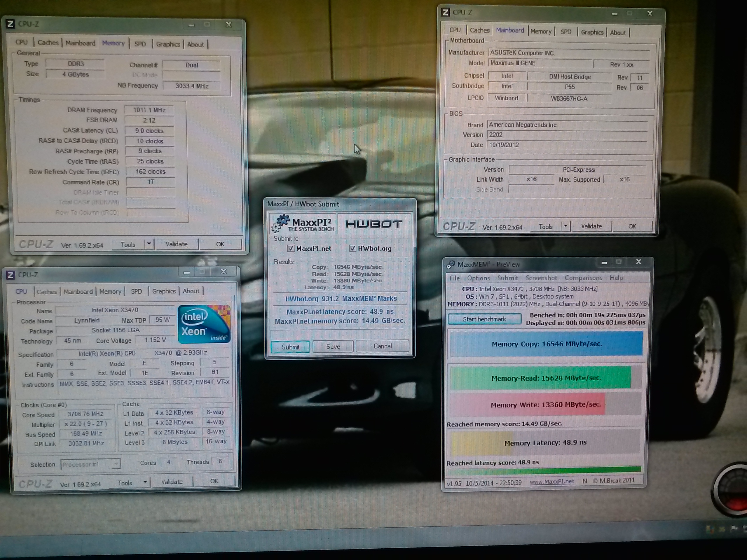Viewport: 747px width, 560px height.
Task: Open the Comparisons menu in MaxxMEM
Action: pos(583,278)
